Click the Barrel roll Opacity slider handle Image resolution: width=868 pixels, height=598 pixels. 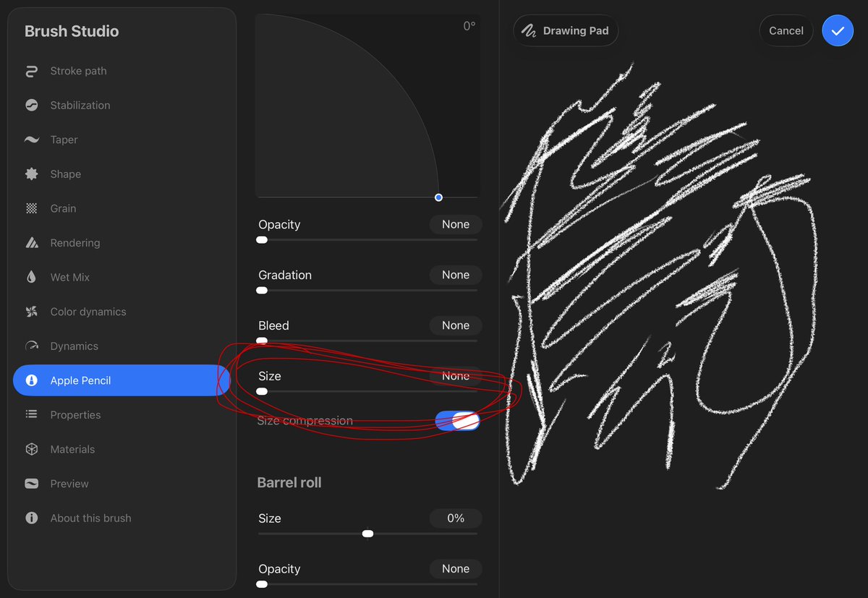(262, 584)
